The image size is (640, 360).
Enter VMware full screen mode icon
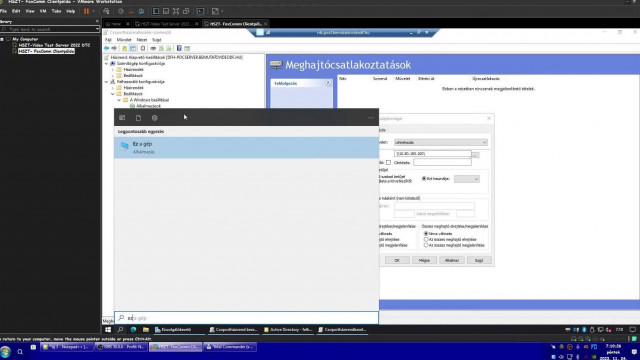point(176,11)
